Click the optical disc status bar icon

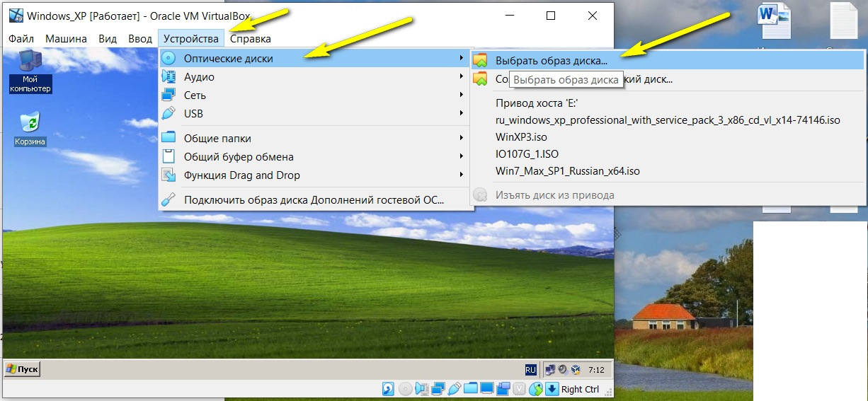click(x=405, y=389)
